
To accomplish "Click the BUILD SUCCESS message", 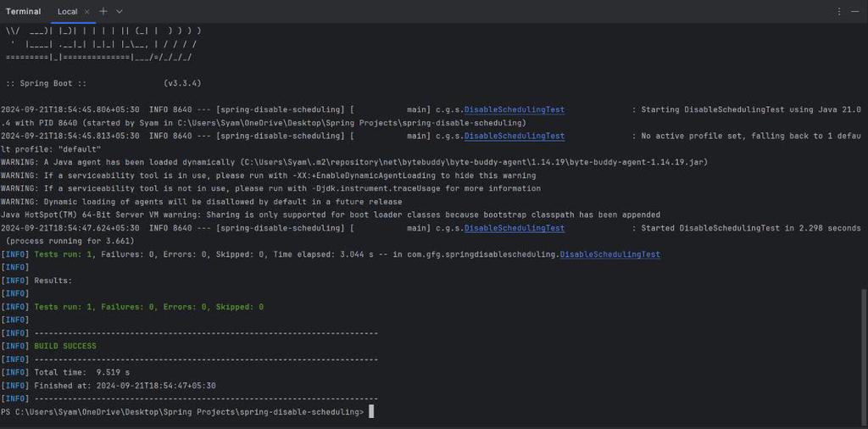I will coord(65,346).
